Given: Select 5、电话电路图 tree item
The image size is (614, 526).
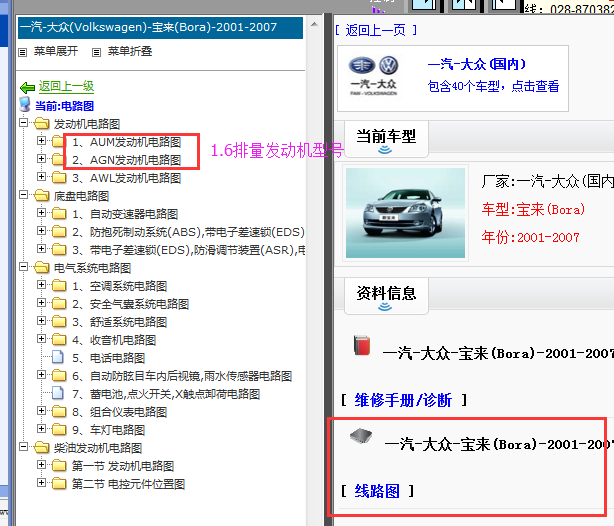Looking at the screenshot, I should [108, 358].
